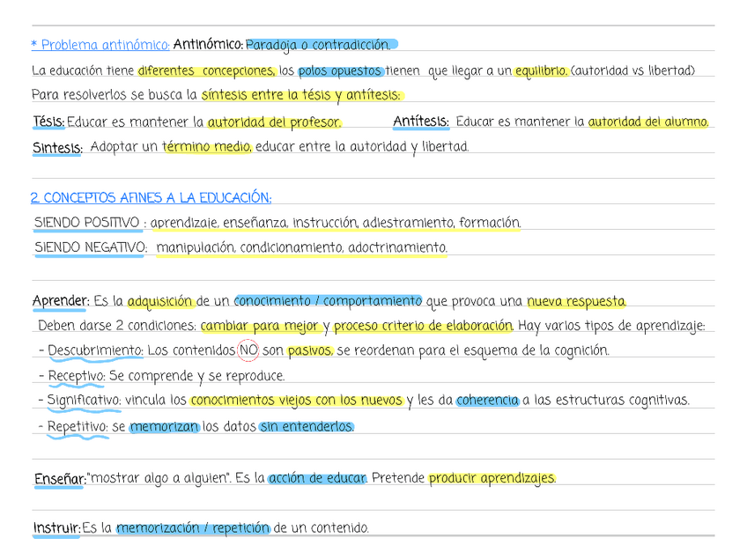Click the highlighted "término medio,"

(207, 146)
